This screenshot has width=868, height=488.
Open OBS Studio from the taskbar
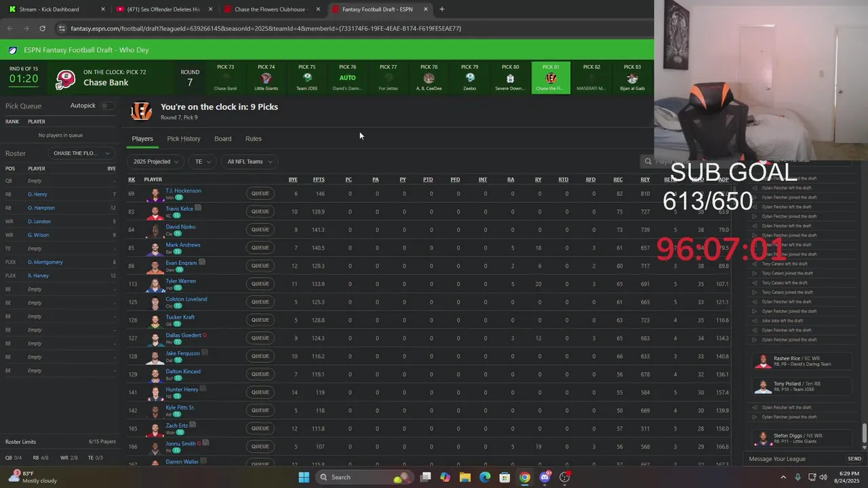[x=565, y=477]
